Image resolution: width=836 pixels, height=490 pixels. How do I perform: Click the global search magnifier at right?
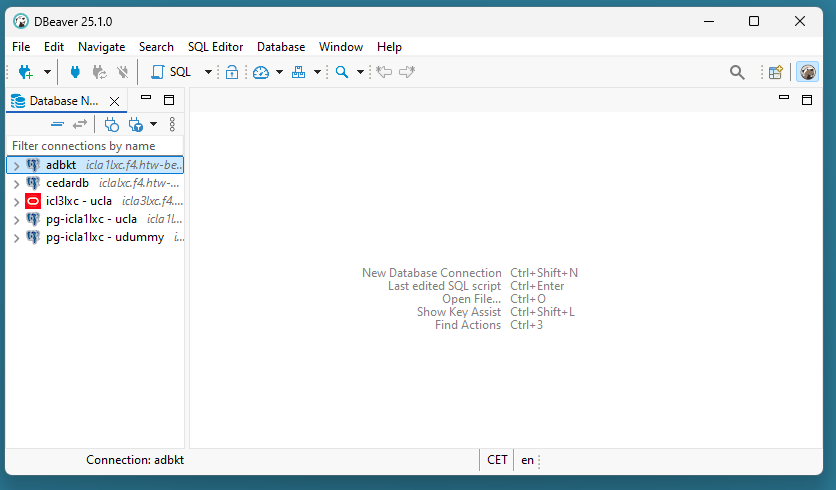coord(737,73)
